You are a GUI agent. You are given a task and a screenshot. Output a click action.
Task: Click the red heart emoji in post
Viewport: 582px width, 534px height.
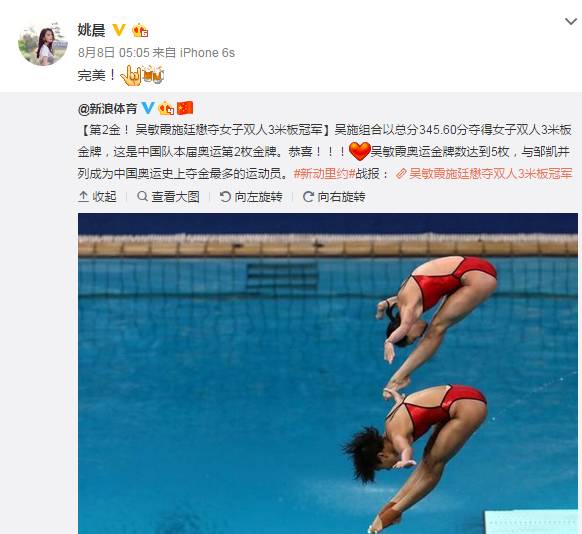(359, 151)
